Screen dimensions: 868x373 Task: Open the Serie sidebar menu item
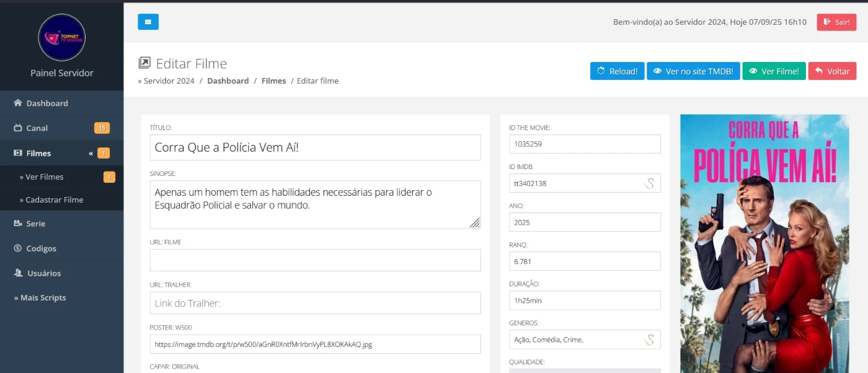tap(62, 224)
